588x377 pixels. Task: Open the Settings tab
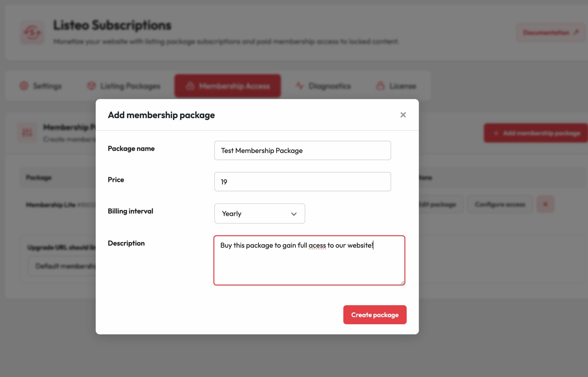(x=41, y=86)
